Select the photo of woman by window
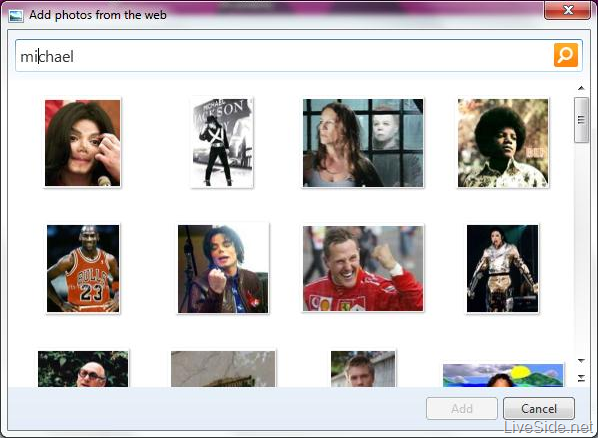The width and height of the screenshot is (598, 438). (363, 143)
